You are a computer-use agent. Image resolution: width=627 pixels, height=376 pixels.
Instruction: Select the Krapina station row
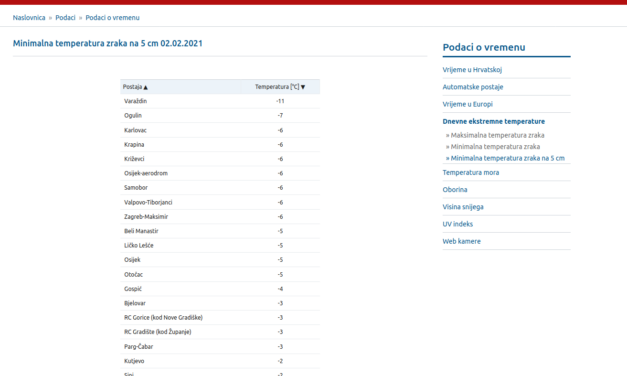coord(220,144)
